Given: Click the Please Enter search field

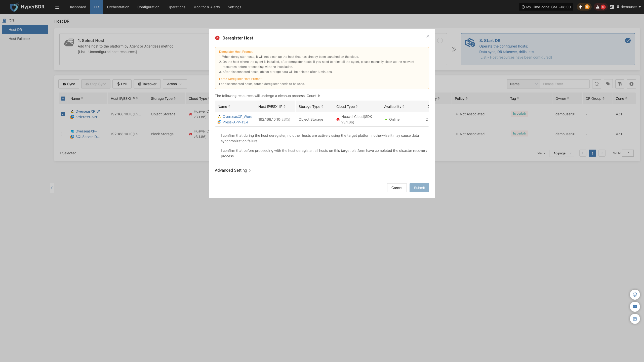Looking at the screenshot, I should coord(565,84).
